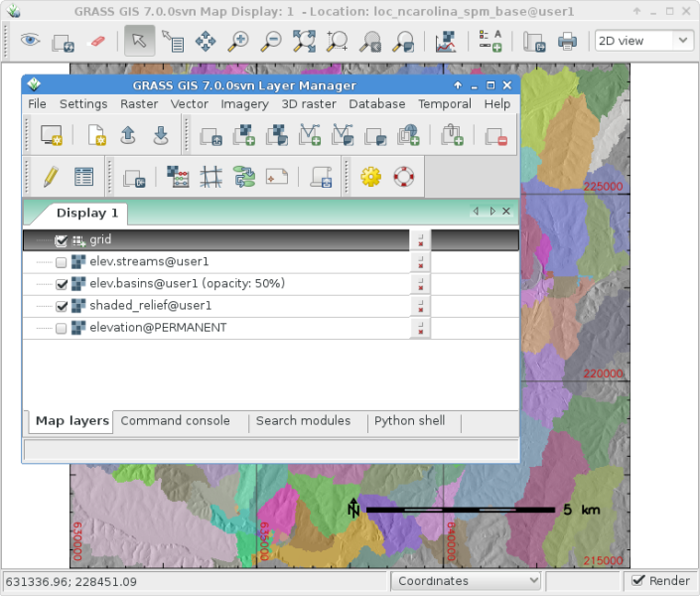
Task: Open the Temporal menu
Action: 445,103
